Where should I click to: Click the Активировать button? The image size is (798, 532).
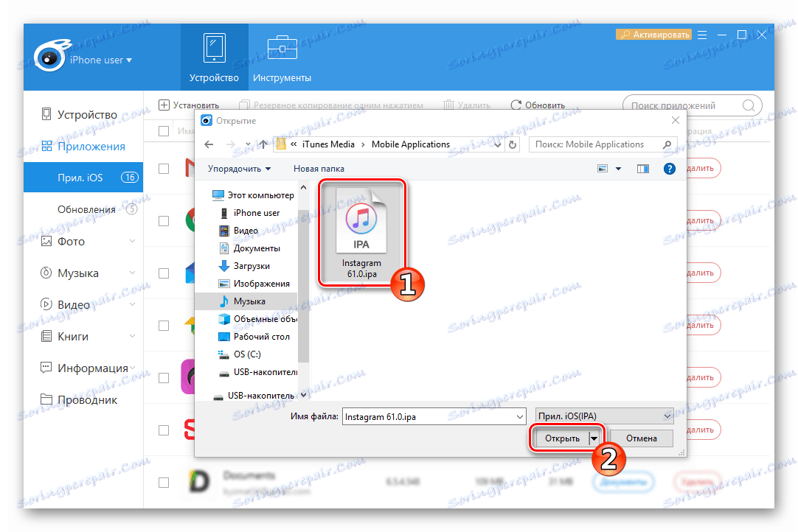[654, 35]
